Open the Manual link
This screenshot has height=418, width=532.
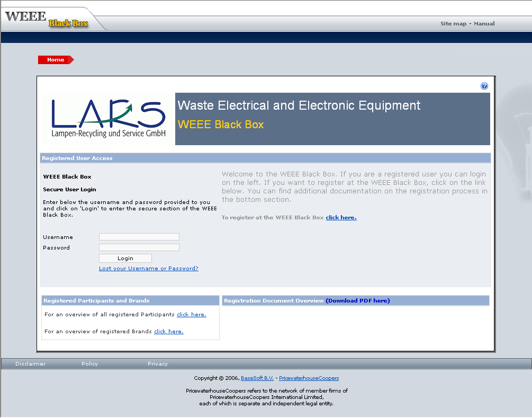pyautogui.click(x=484, y=23)
